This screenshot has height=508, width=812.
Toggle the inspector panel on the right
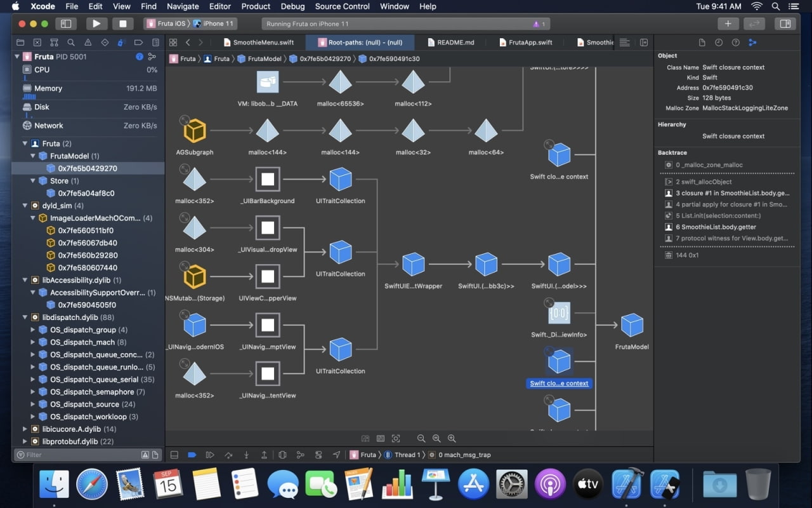[785, 23]
